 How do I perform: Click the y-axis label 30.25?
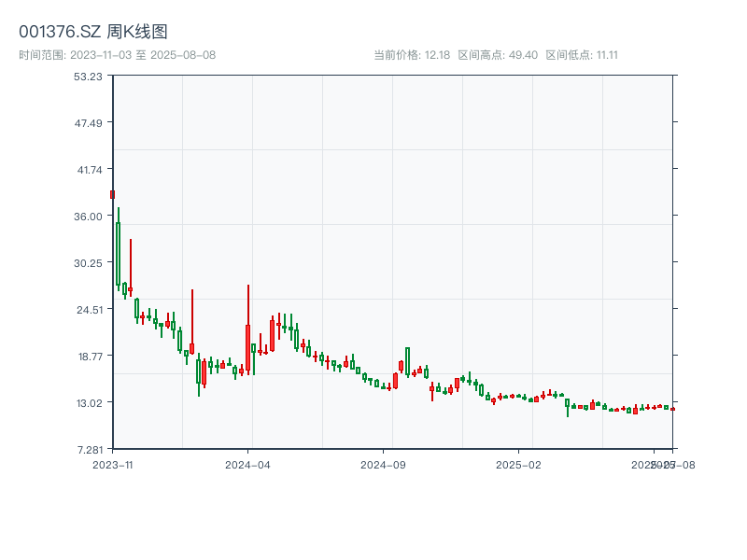click(x=88, y=263)
